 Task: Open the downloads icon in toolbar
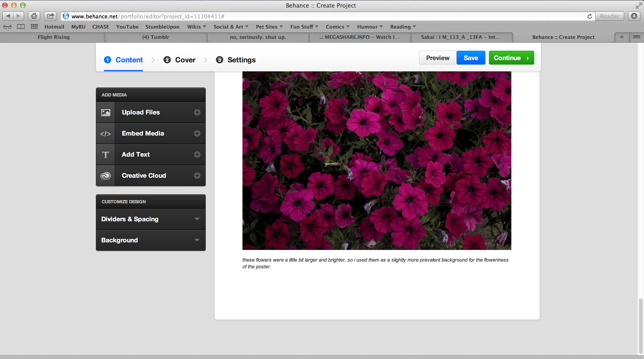[634, 16]
